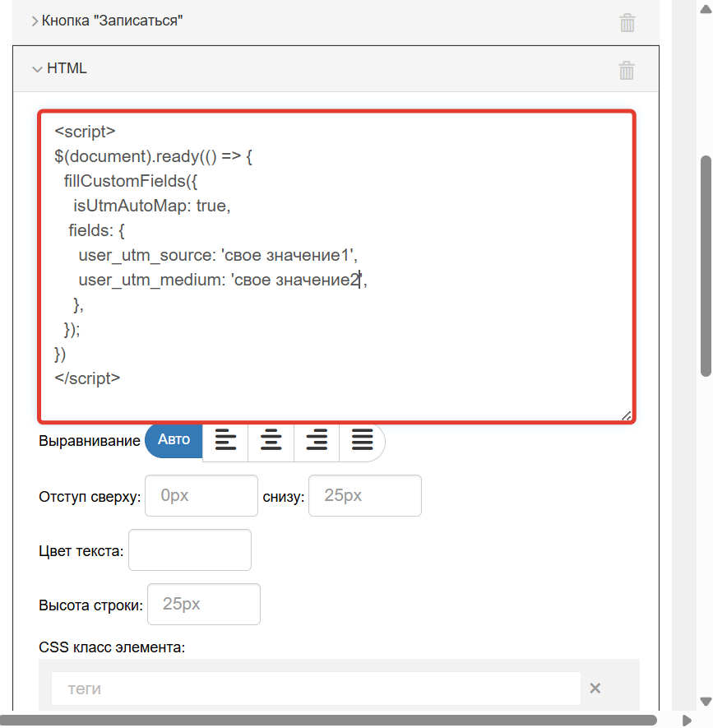Choose center text alignment icon
The height and width of the screenshot is (728, 713).
[x=271, y=439]
